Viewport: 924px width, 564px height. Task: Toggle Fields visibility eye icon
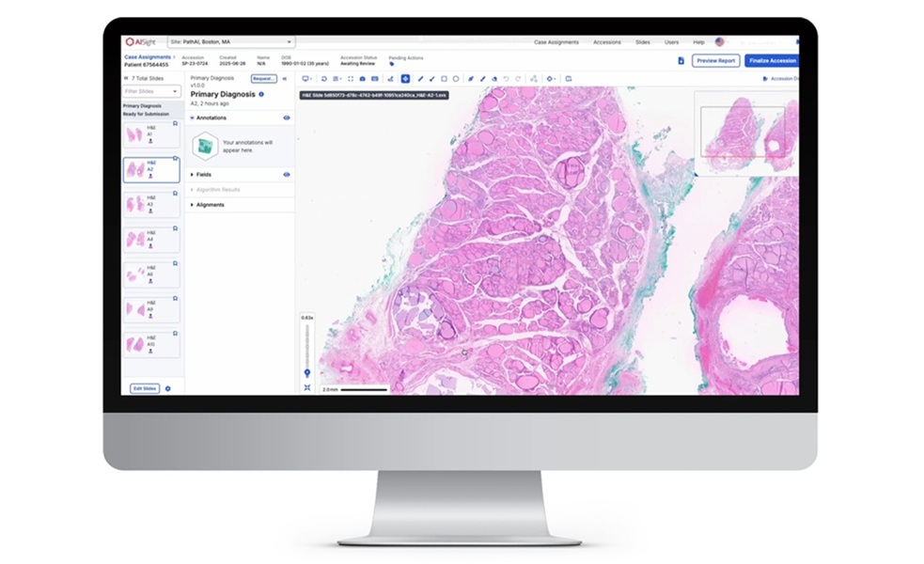(x=287, y=175)
